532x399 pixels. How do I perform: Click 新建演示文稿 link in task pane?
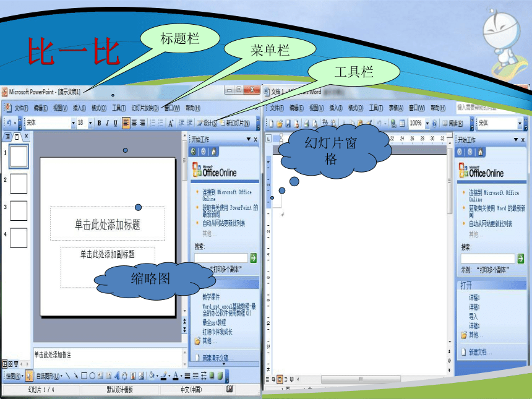pyautogui.click(x=218, y=358)
